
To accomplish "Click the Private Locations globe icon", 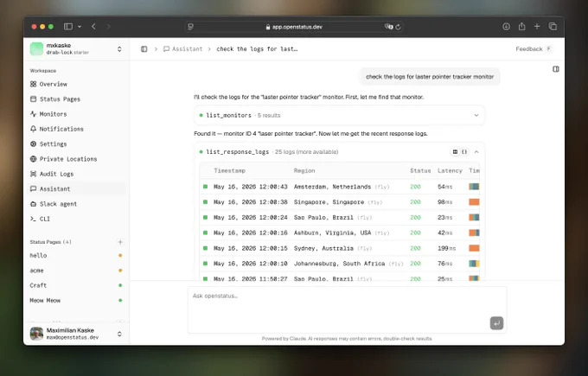I will click(34, 159).
